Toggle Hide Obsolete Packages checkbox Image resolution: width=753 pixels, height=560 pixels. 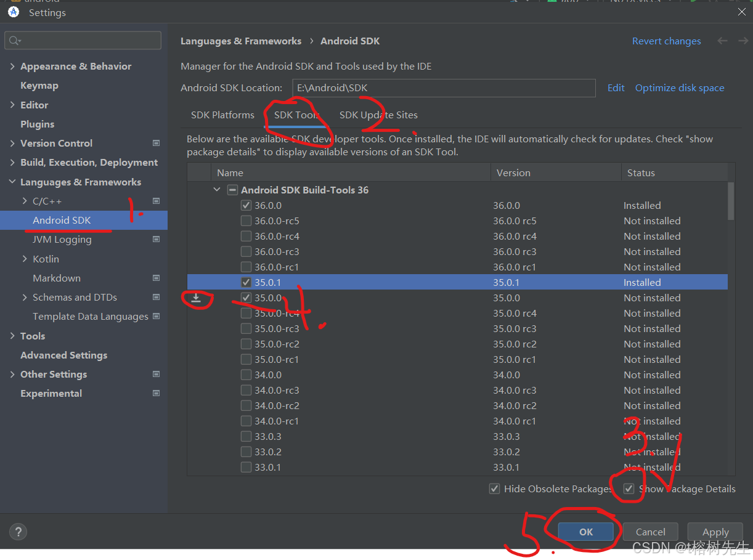494,489
